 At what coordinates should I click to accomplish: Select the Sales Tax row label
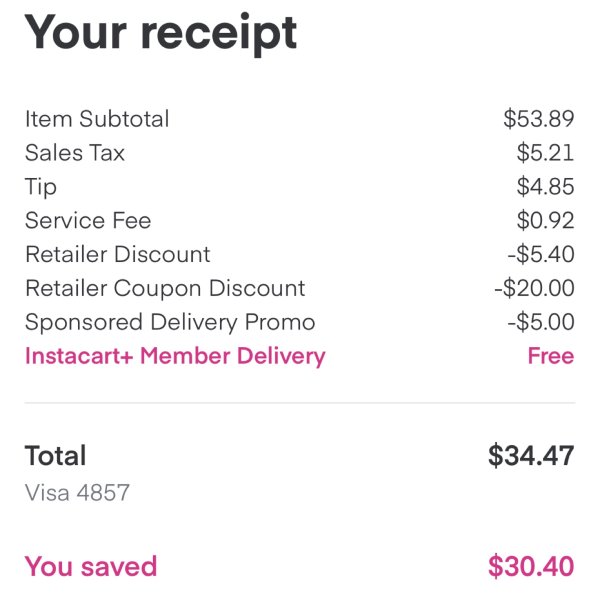pyautogui.click(x=75, y=153)
